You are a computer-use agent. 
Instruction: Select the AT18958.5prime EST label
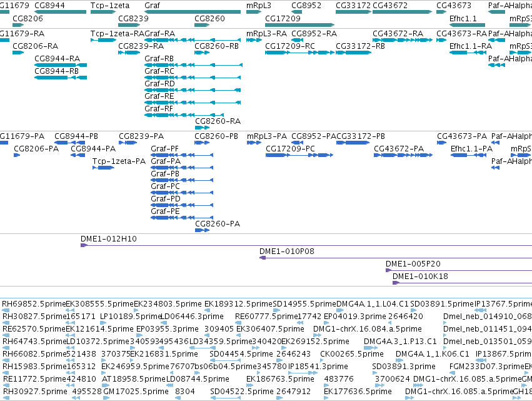pos(133,379)
